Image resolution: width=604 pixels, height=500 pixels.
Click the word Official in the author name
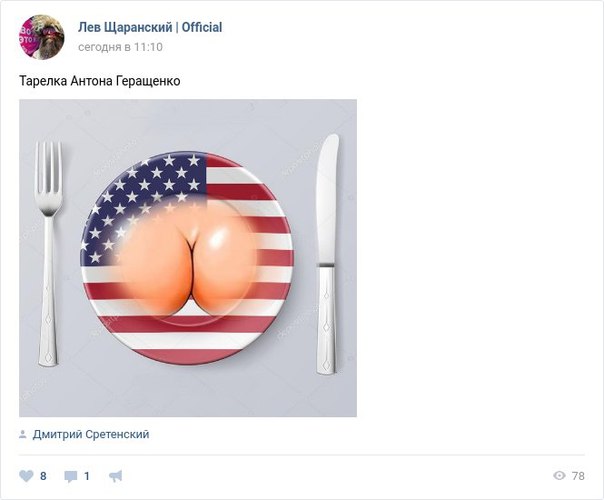pyautogui.click(x=202, y=27)
